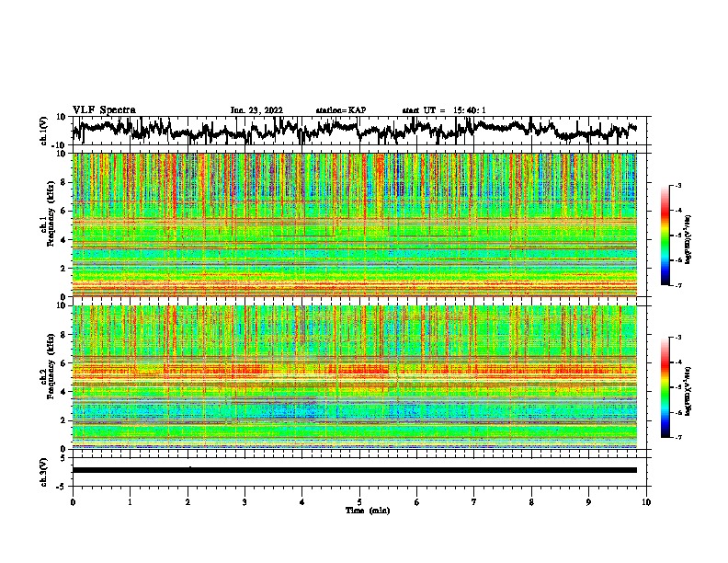Click the ch.1 spectrogram color scale bar
The width and height of the screenshot is (728, 563).
665,236
